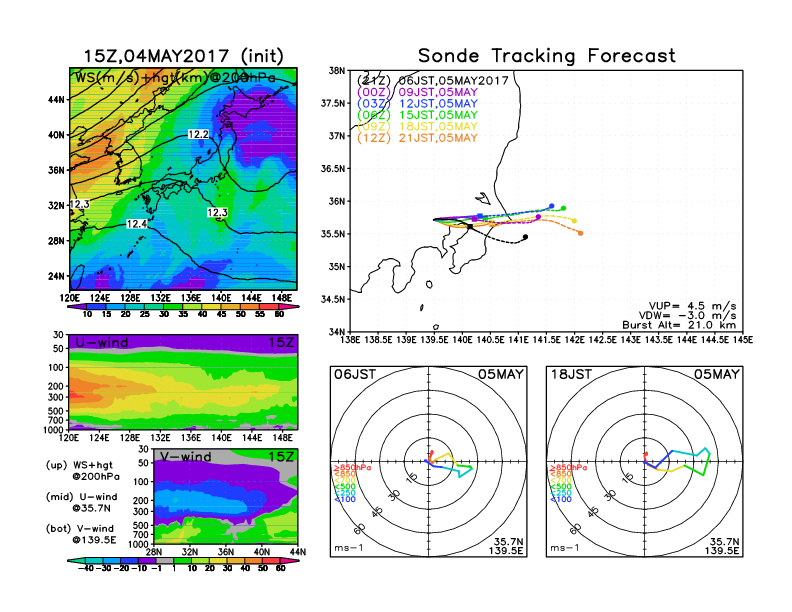
Task: Click the "10" tick on wind-speed colorbar
Action: pos(87,315)
